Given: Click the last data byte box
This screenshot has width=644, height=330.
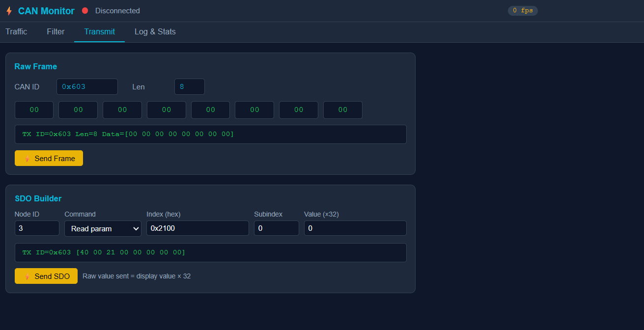Looking at the screenshot, I should click(342, 110).
